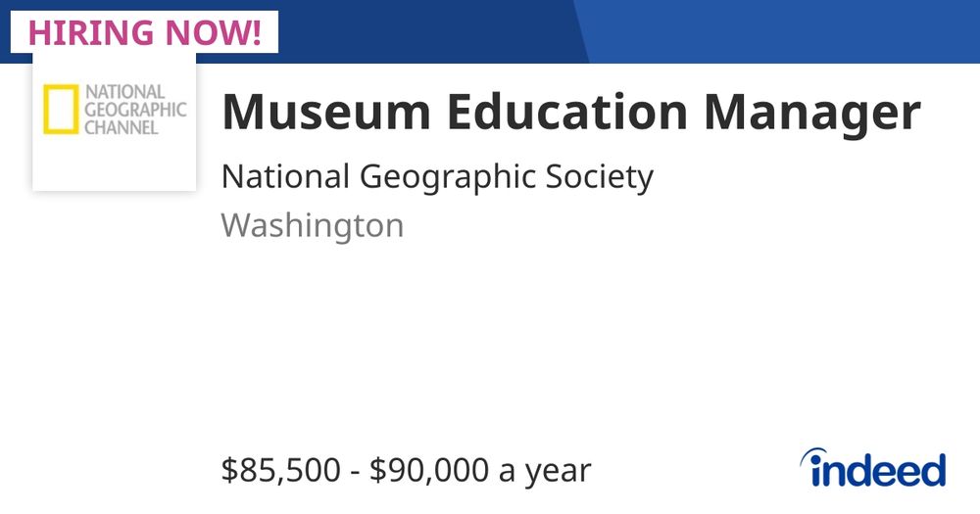Click the $90,000 maximum salary figure

[429, 470]
